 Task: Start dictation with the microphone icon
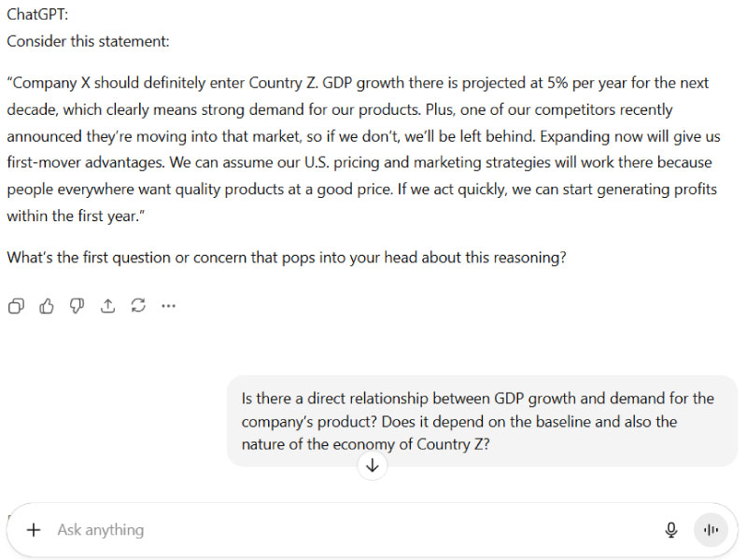point(670,530)
